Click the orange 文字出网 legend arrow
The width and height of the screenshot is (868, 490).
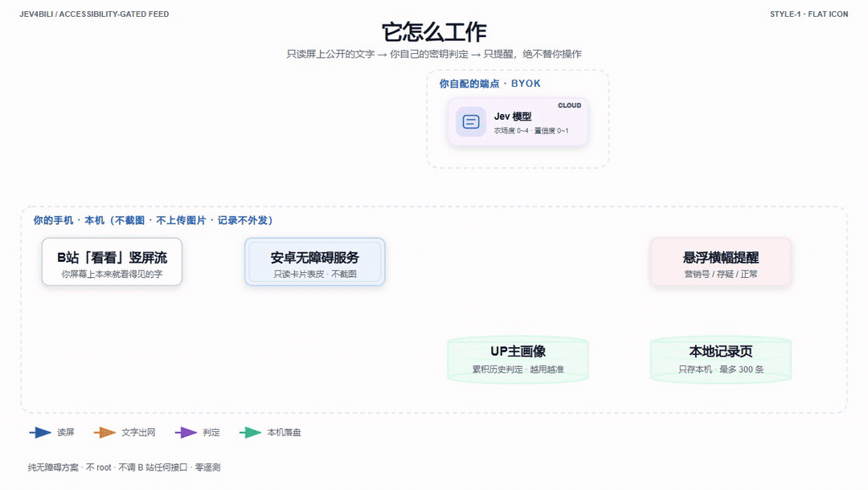point(104,432)
